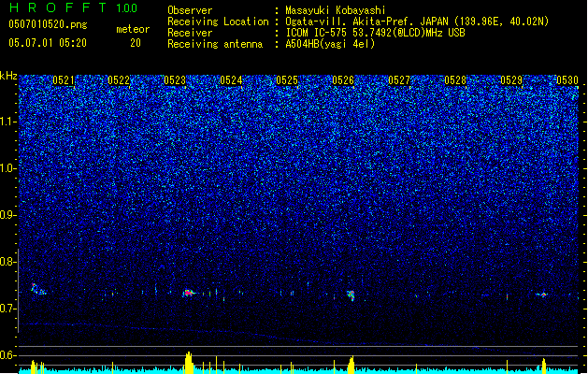Screen dimensions: 588x374
Task: Click the 0530 time marker
Action: [x=567, y=80]
